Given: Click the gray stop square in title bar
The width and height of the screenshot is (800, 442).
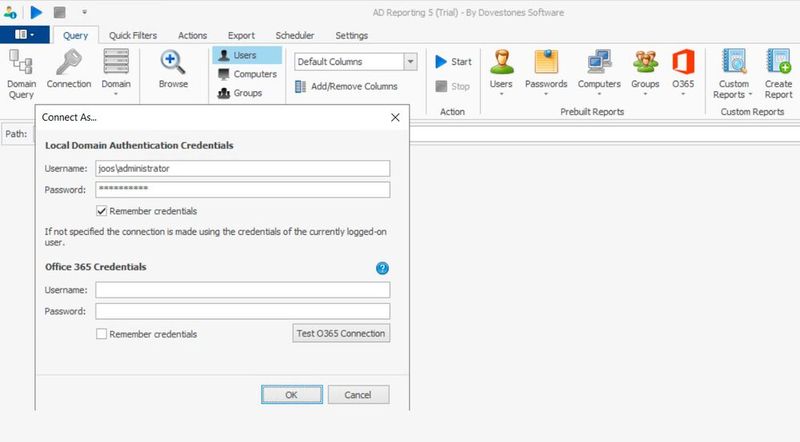Looking at the screenshot, I should click(60, 12).
